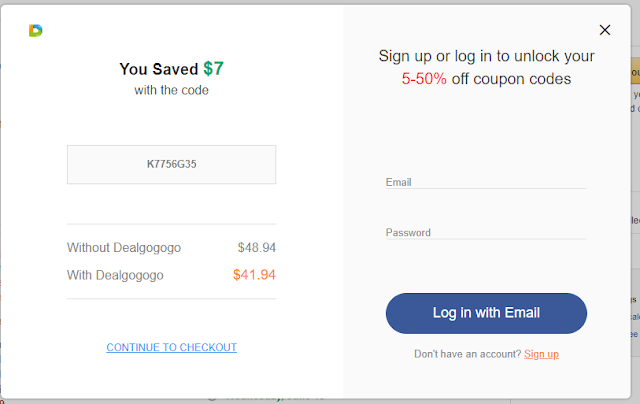Select the Without Dealgogogo label
640x404 pixels.
pyautogui.click(x=124, y=247)
